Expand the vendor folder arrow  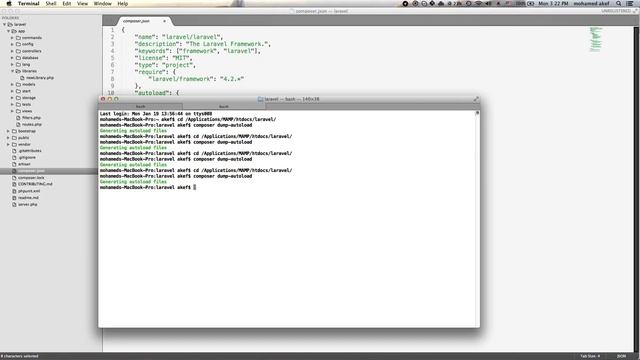click(8, 144)
